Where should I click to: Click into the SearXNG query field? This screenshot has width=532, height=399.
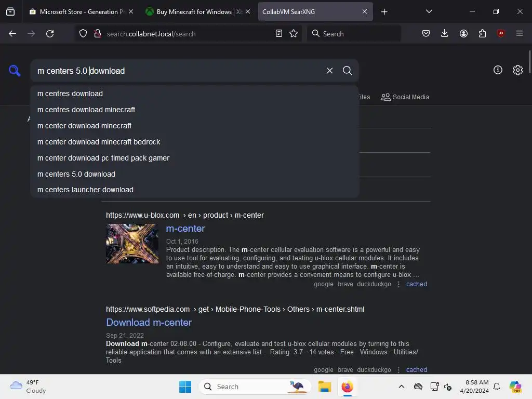click(x=177, y=71)
